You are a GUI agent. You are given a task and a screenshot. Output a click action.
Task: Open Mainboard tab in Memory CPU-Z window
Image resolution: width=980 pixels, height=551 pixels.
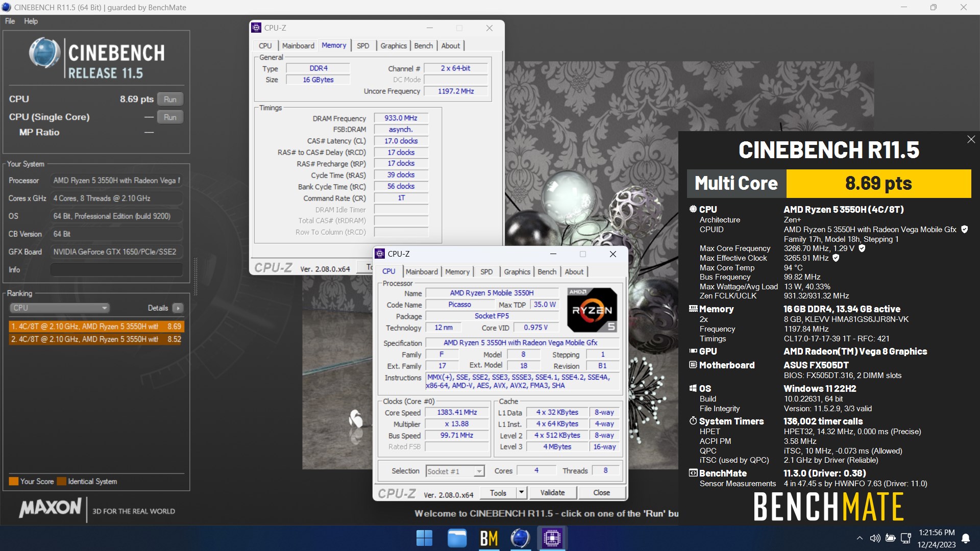point(298,46)
